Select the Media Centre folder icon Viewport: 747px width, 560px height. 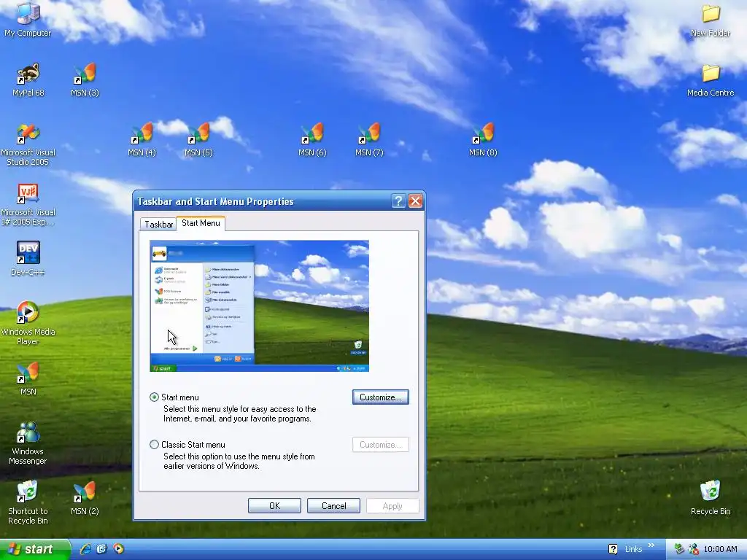[711, 80]
